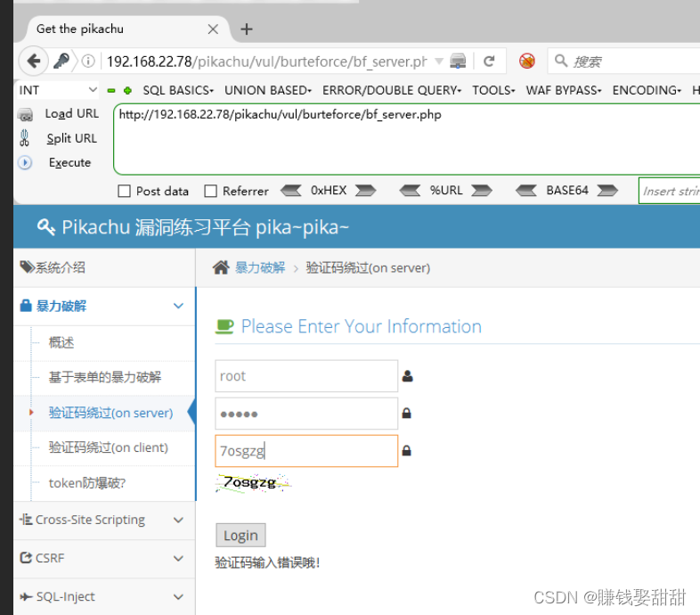Image resolution: width=700 pixels, height=615 pixels.
Task: Click the Login button
Action: (x=240, y=535)
